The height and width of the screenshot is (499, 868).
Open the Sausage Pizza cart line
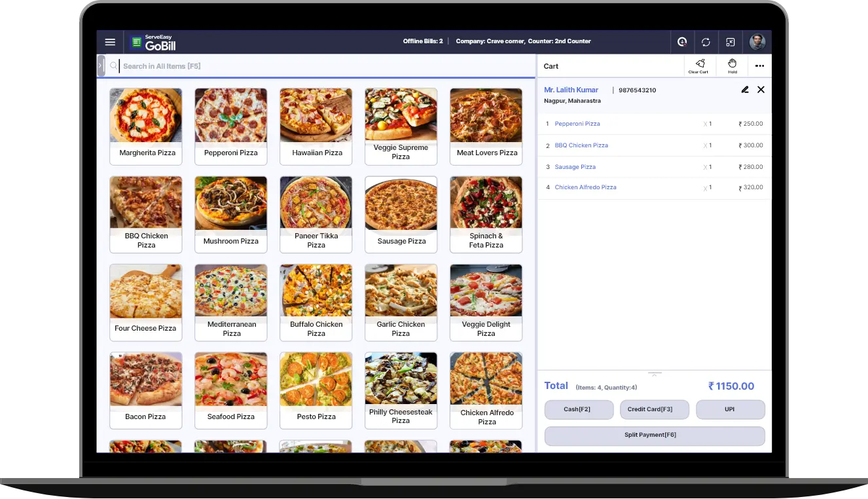(x=575, y=167)
